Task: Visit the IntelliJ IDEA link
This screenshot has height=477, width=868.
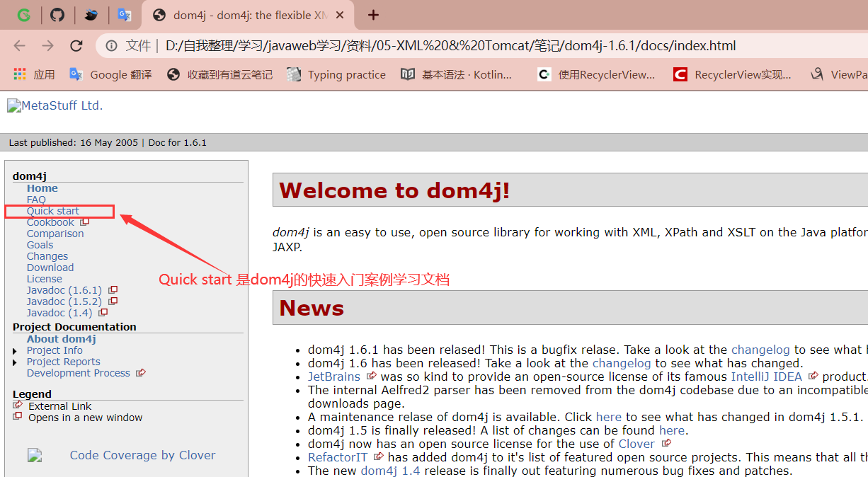Action: [767, 377]
